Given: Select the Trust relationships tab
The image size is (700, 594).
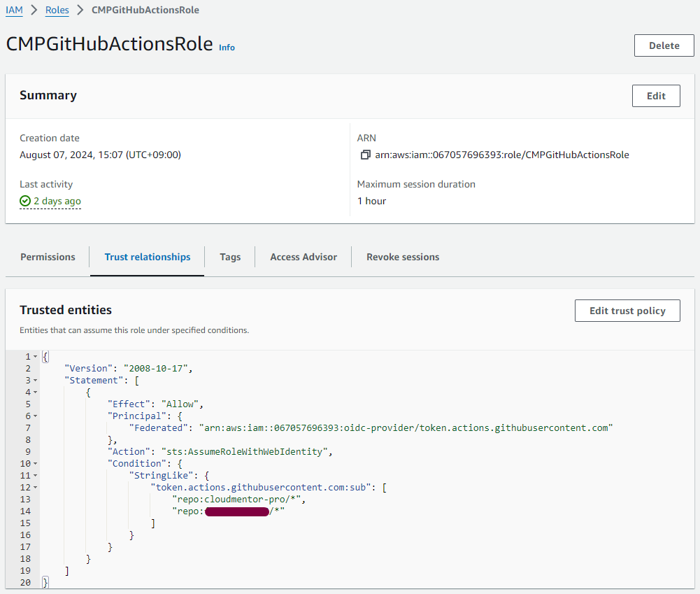Looking at the screenshot, I should point(148,257).
